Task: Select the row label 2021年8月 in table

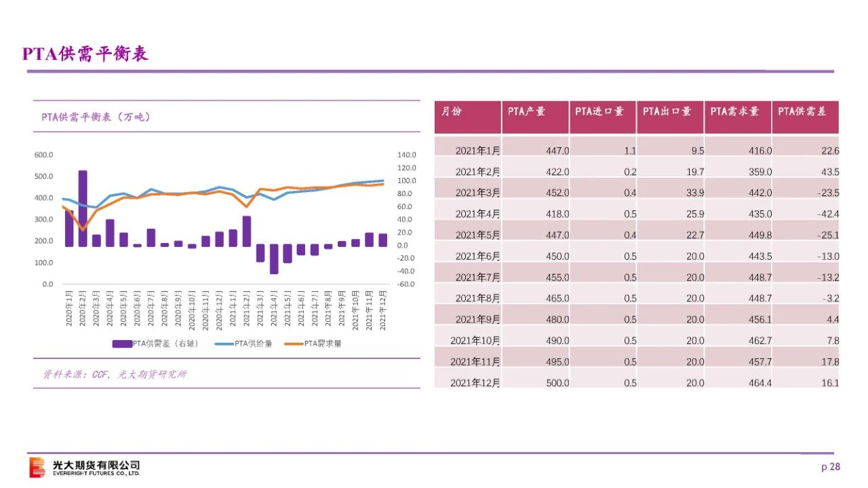Action: [477, 298]
